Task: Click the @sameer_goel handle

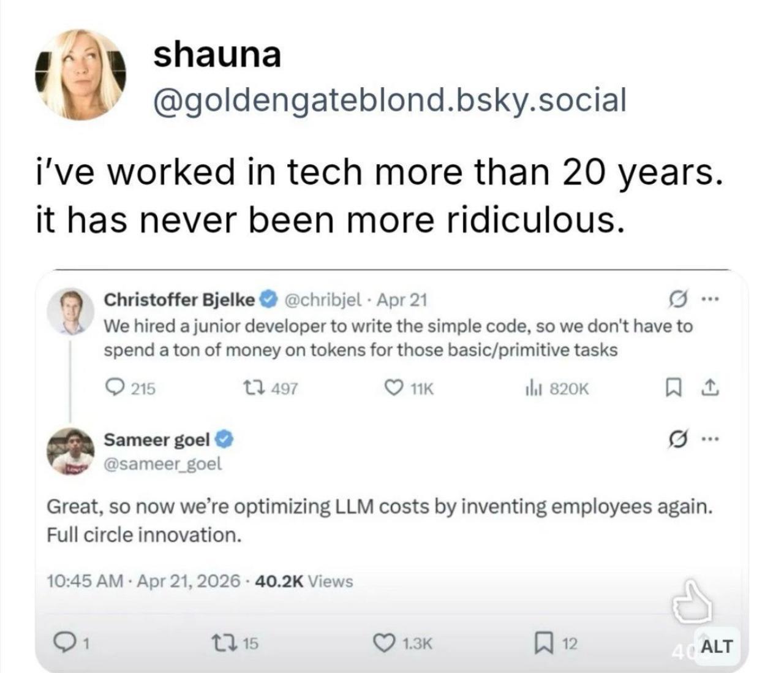Action: click(163, 464)
